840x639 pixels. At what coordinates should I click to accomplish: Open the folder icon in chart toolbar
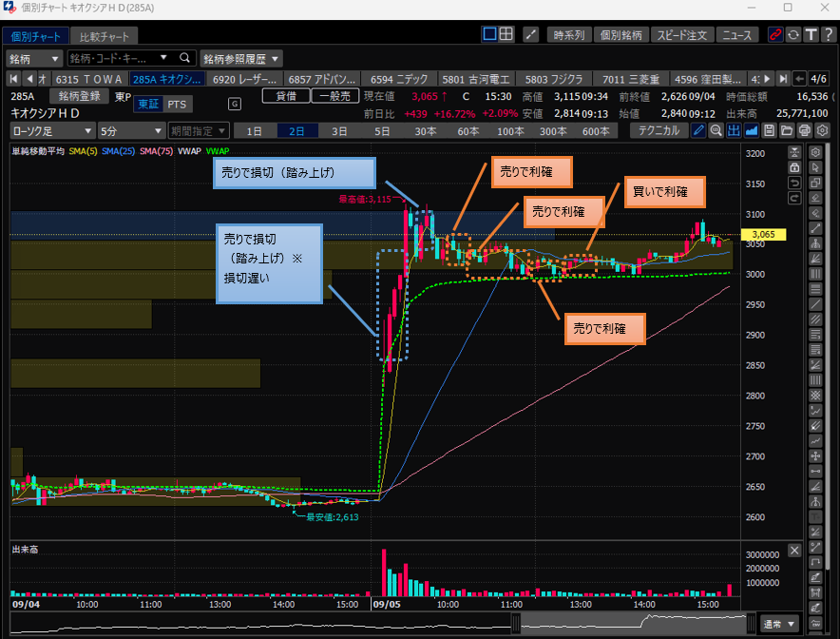coord(788,130)
